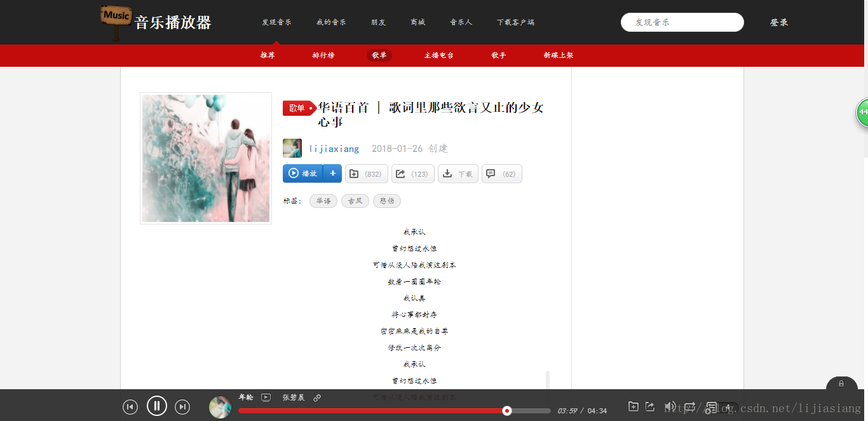This screenshot has width=868, height=421.
Task: Skip to the next track
Action: point(182,407)
